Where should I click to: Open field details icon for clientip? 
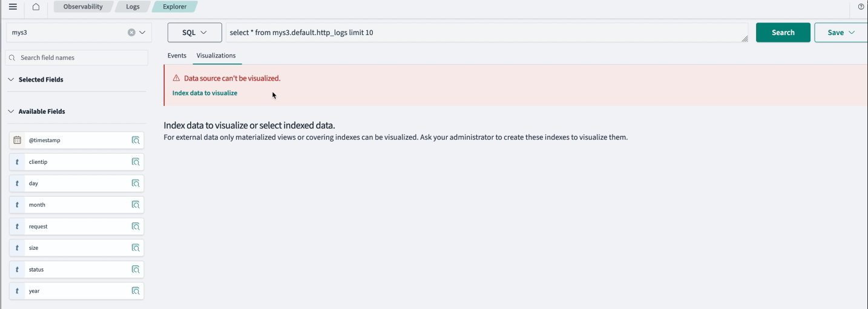[x=136, y=162]
